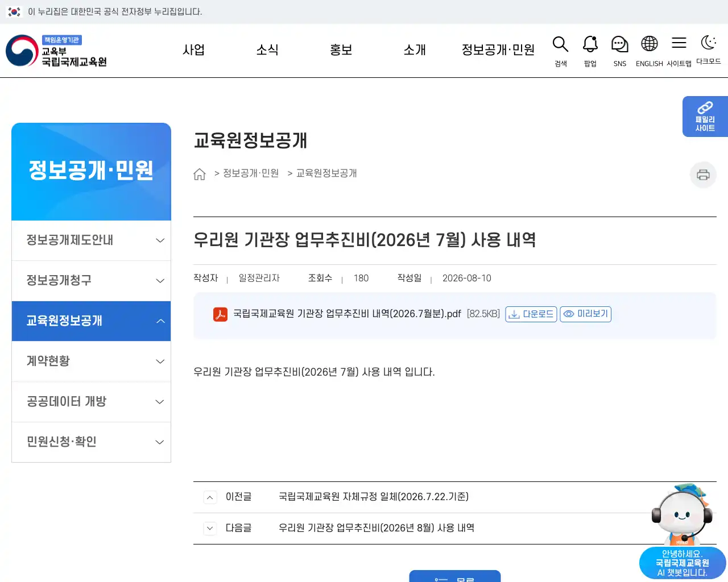Click the page heading 교육원정보공개

click(250, 140)
